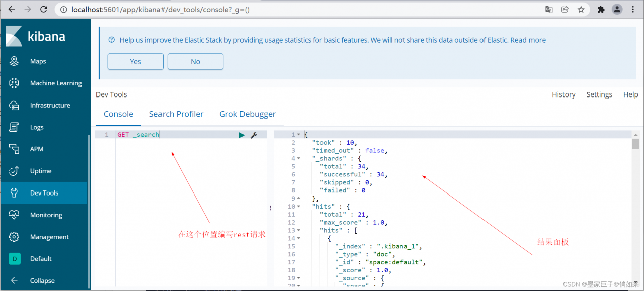
Task: Select the Monitoring label in the sidebar
Action: tap(46, 215)
